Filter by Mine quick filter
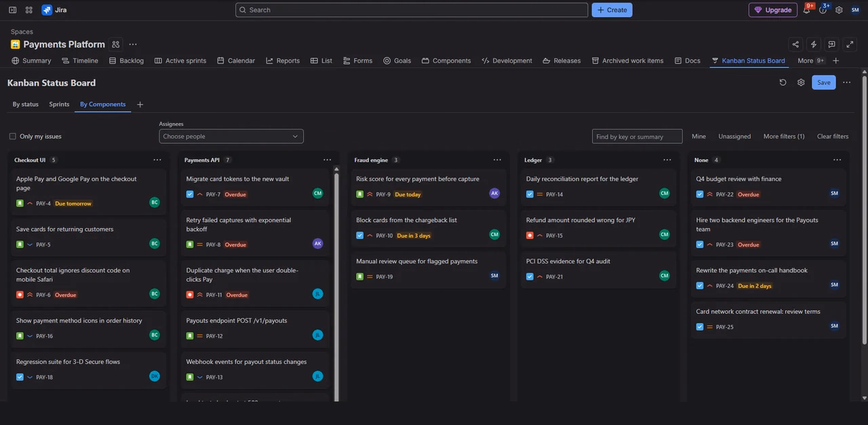Screen dimensions: 868x425 click(698, 136)
